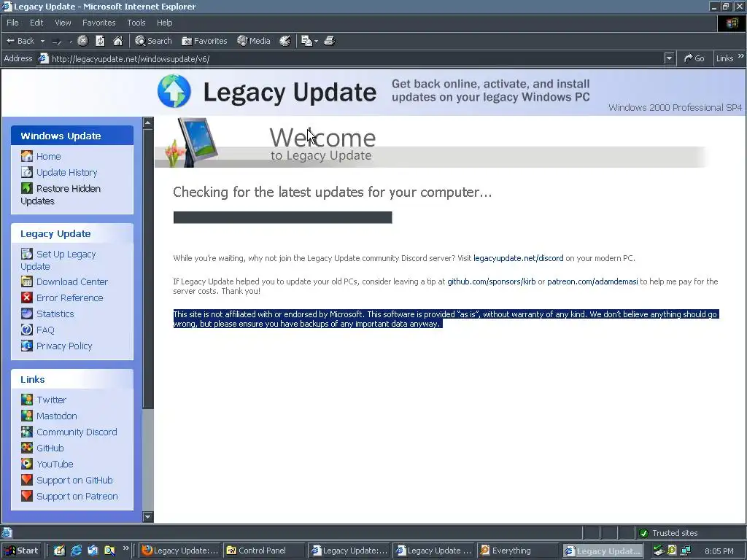Click the Community Discord icon

point(27,432)
